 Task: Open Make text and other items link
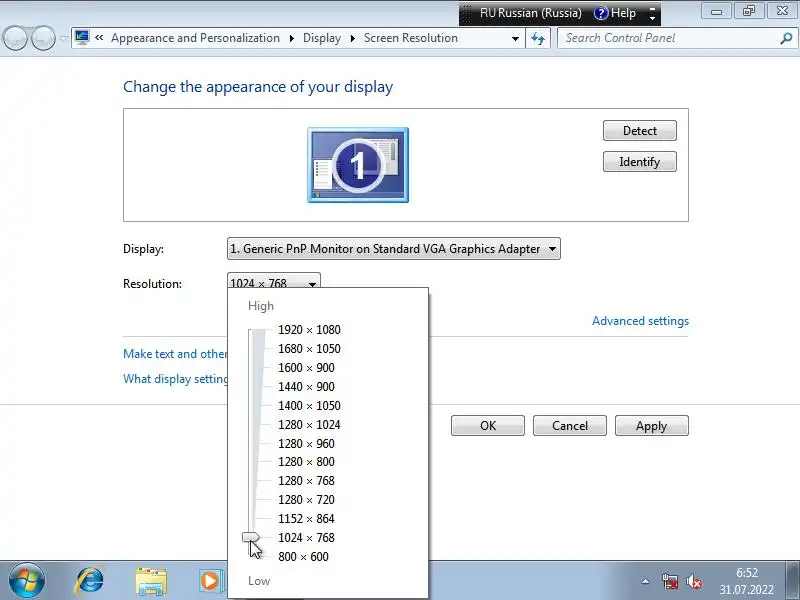click(x=175, y=354)
